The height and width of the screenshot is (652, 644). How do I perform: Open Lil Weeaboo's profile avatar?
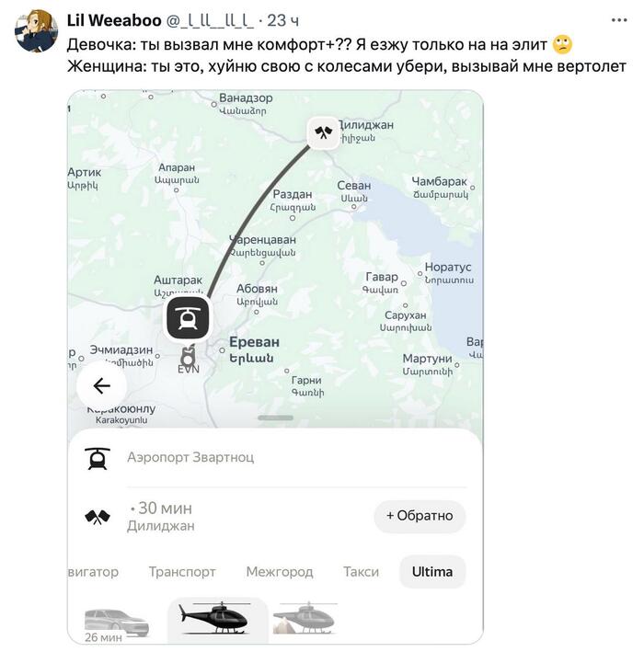click(36, 30)
